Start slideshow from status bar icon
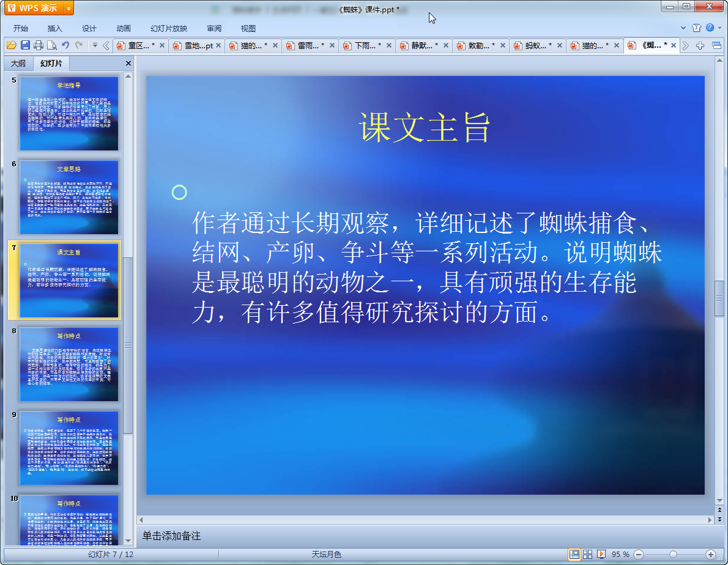Viewport: 728px width, 565px height. [x=601, y=555]
